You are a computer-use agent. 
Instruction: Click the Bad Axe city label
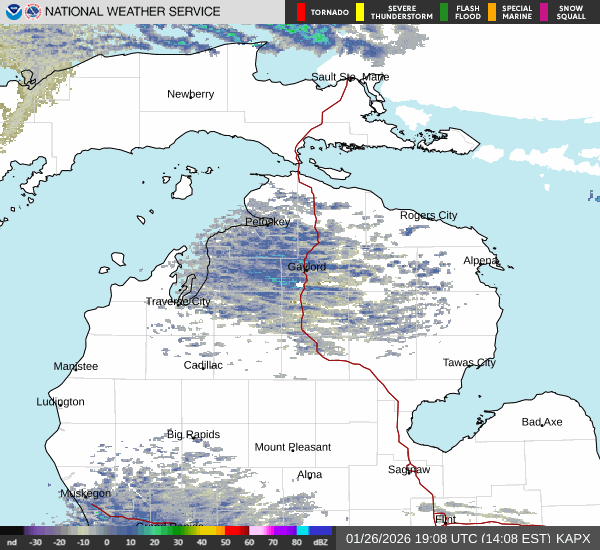pyautogui.click(x=542, y=422)
